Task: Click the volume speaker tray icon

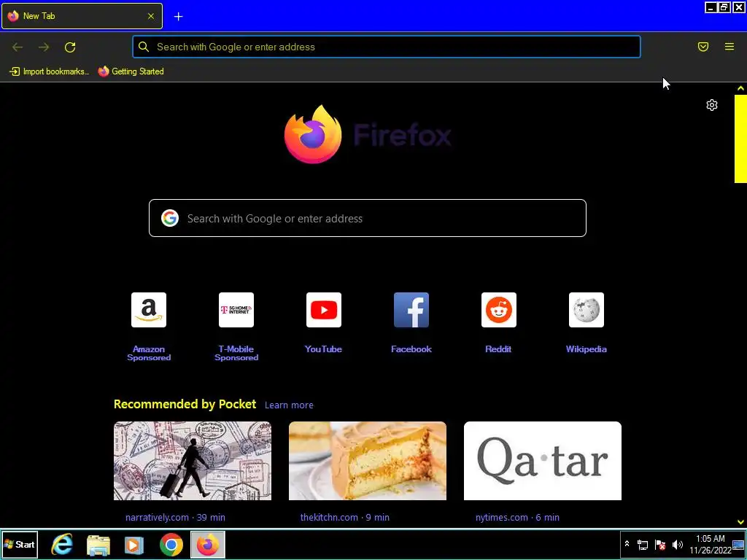Action: click(x=678, y=545)
